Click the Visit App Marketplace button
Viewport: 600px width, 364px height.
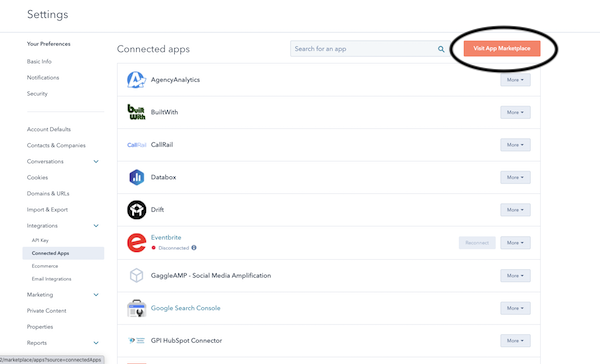(x=502, y=49)
